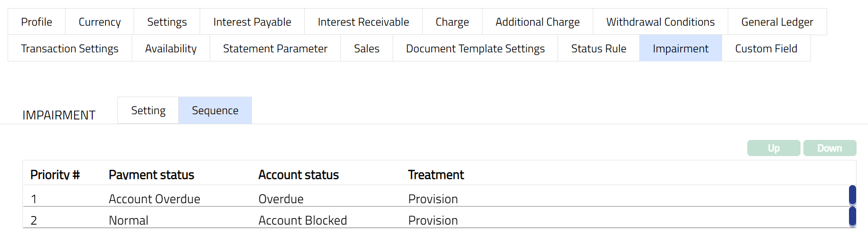The image size is (868, 237).
Task: Open the Custom Field tab
Action: pyautogui.click(x=766, y=49)
